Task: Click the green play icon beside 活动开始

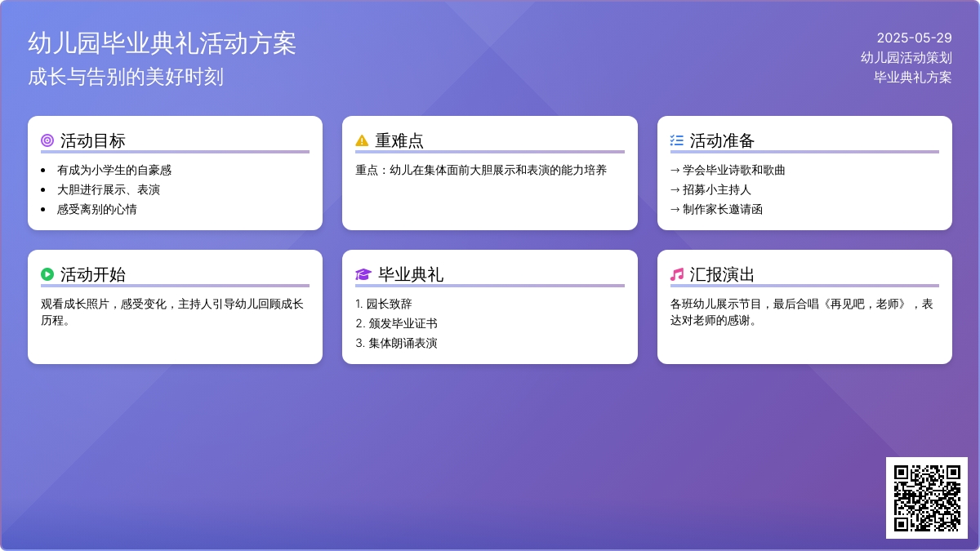Action: pyautogui.click(x=47, y=274)
